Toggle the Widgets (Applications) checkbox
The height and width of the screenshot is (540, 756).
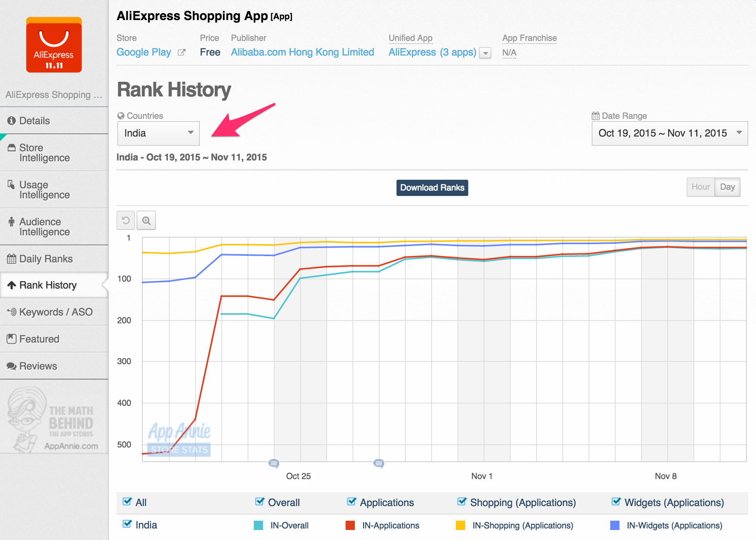click(616, 501)
